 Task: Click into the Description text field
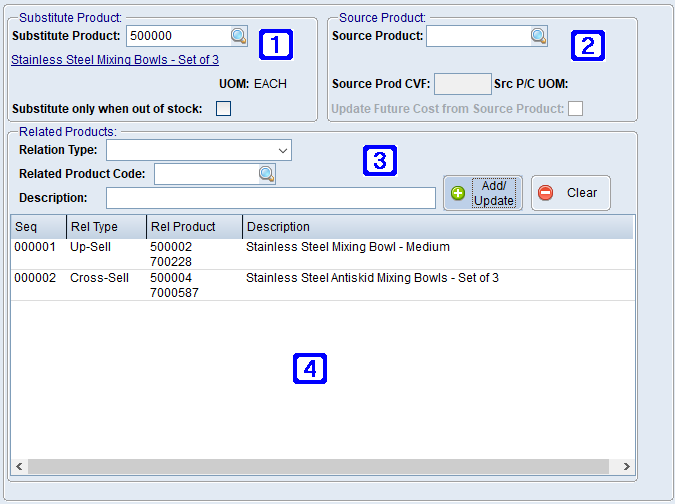point(271,198)
